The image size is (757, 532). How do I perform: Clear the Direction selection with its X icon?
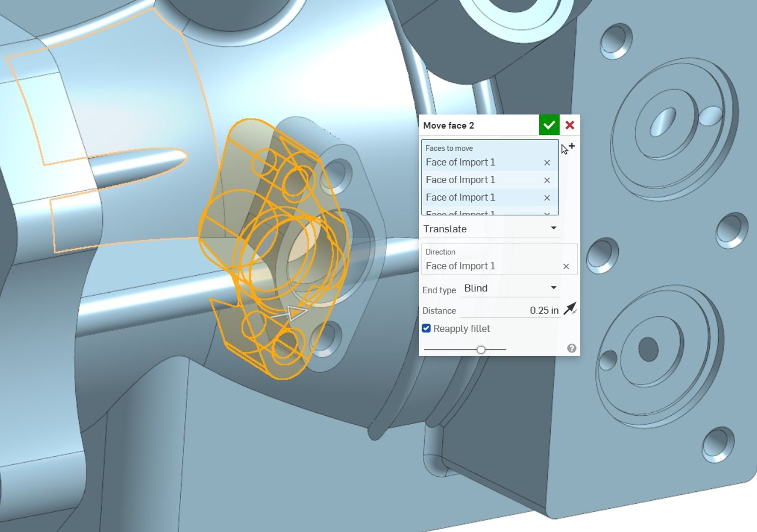coord(566,266)
